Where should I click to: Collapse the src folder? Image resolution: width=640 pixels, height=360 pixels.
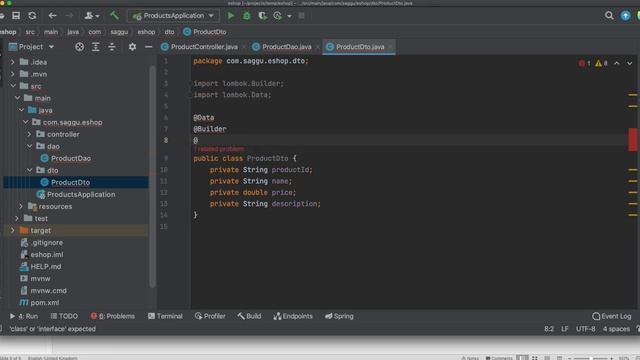[x=13, y=86]
